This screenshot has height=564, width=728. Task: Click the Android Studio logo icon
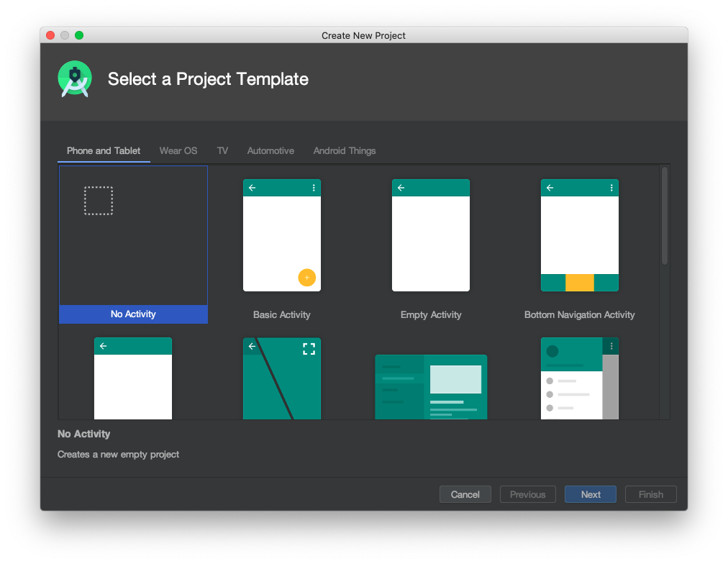tap(75, 78)
